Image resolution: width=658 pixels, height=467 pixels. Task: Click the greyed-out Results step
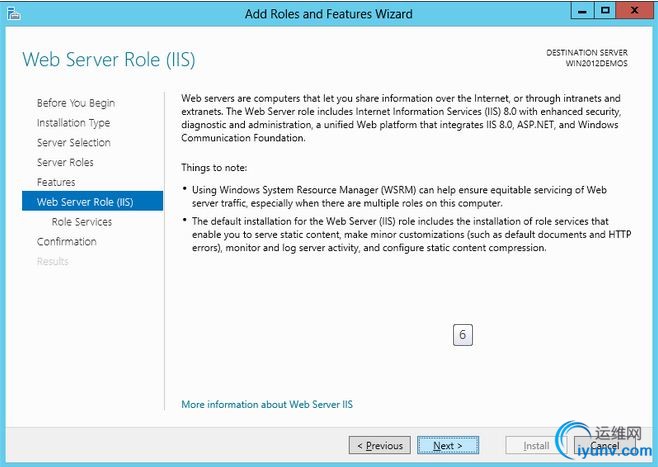[52, 261]
